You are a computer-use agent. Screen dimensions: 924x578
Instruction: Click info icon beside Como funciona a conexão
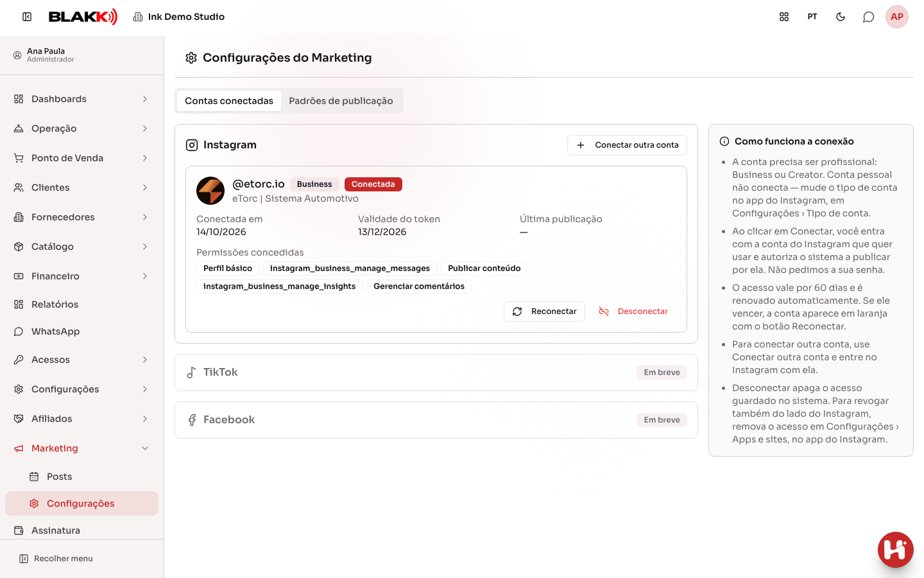724,141
